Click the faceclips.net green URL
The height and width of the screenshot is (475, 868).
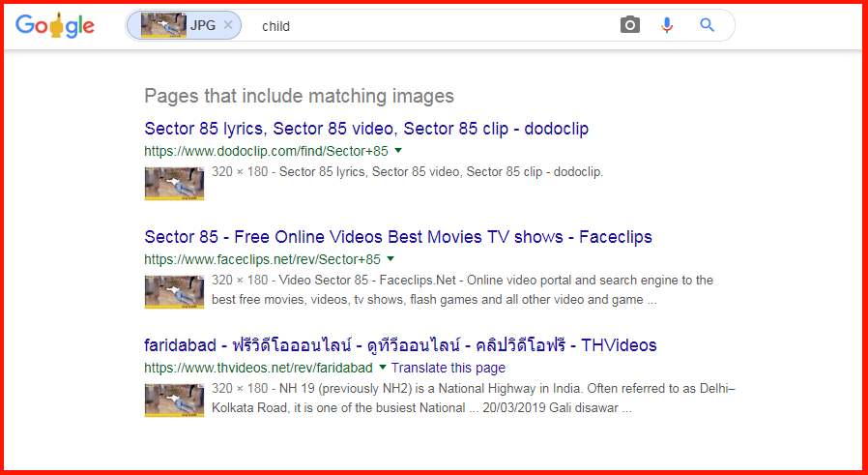(x=262, y=259)
